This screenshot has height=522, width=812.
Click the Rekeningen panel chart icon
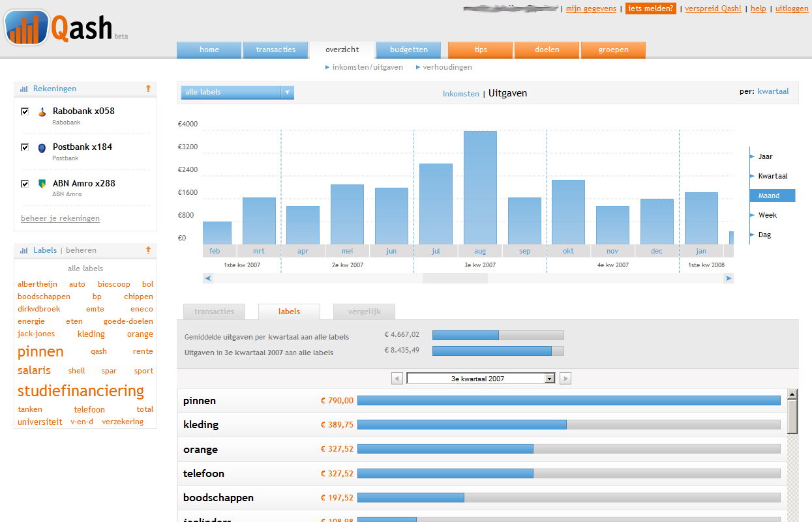(25, 88)
